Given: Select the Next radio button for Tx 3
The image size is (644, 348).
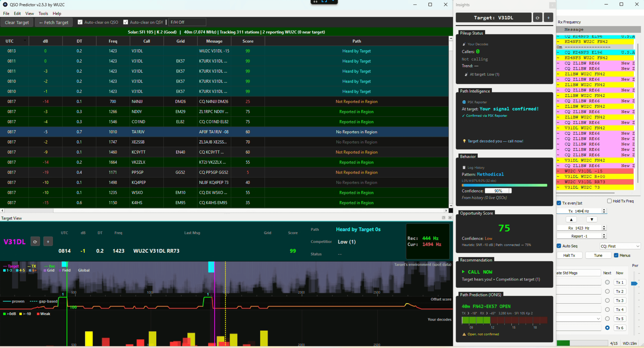Looking at the screenshot, I should click(x=607, y=301).
